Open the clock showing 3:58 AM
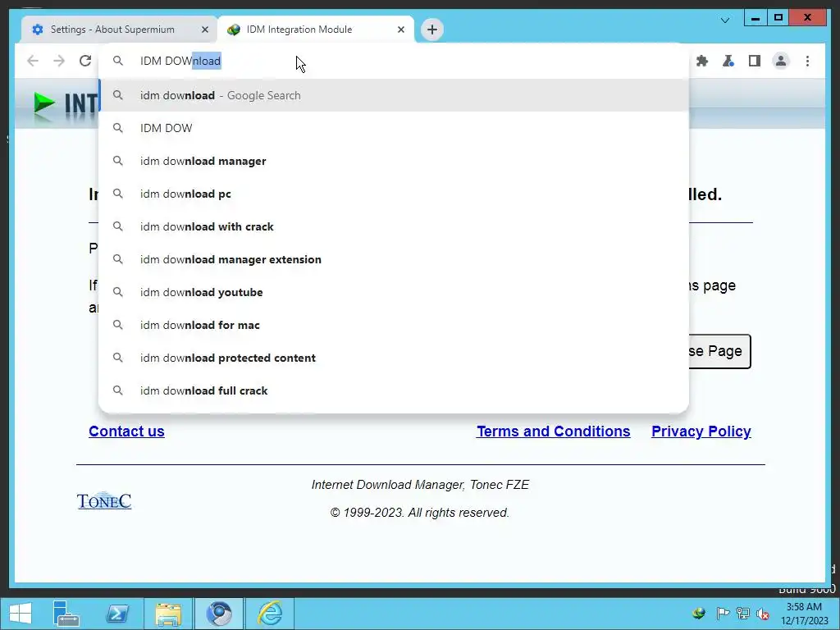 (x=804, y=614)
